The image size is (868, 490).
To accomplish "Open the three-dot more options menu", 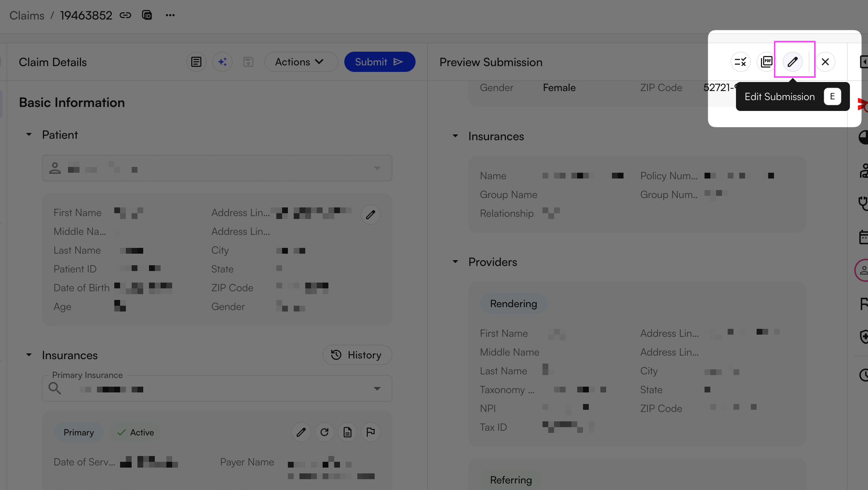I will point(170,15).
